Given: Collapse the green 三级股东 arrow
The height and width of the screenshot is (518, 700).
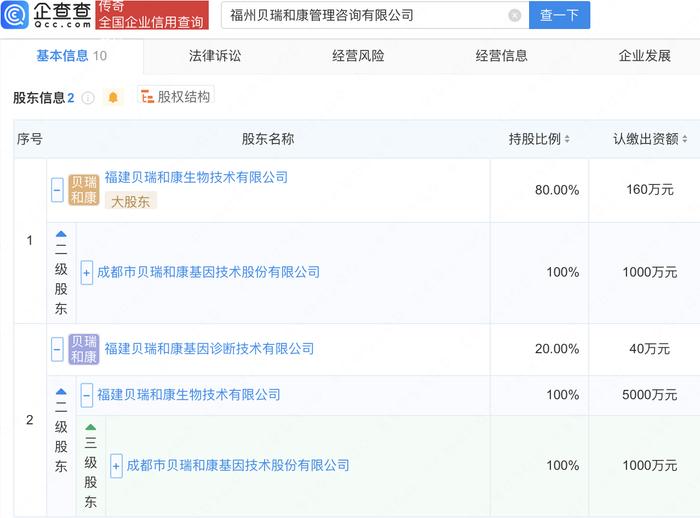Looking at the screenshot, I should (x=91, y=427).
